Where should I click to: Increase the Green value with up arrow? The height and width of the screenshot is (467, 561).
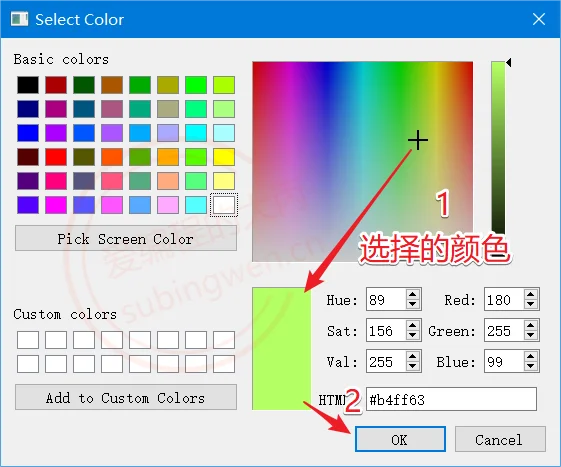point(531,325)
